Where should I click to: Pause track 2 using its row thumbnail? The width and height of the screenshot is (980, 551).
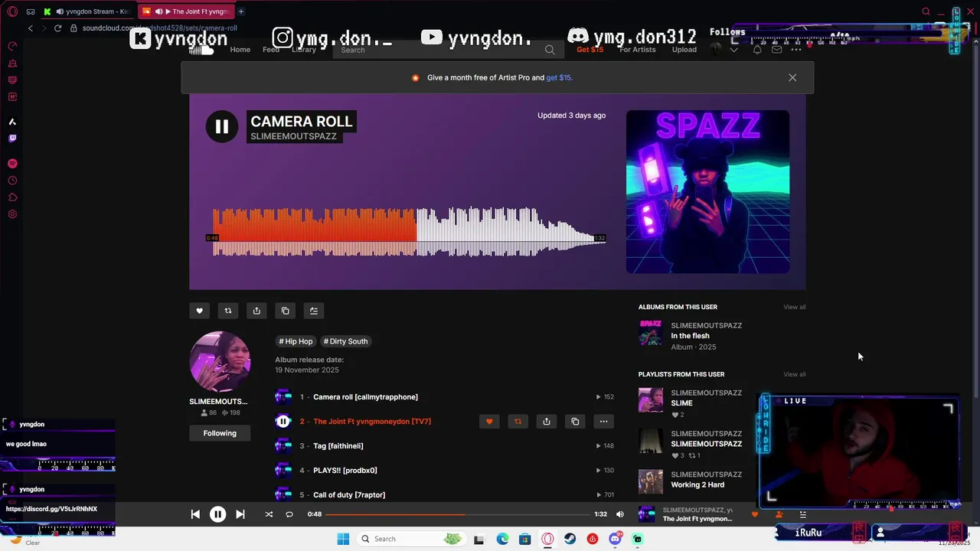pos(283,421)
